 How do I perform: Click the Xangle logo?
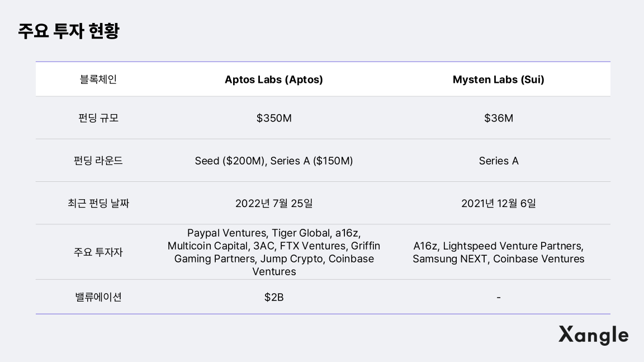point(593,335)
